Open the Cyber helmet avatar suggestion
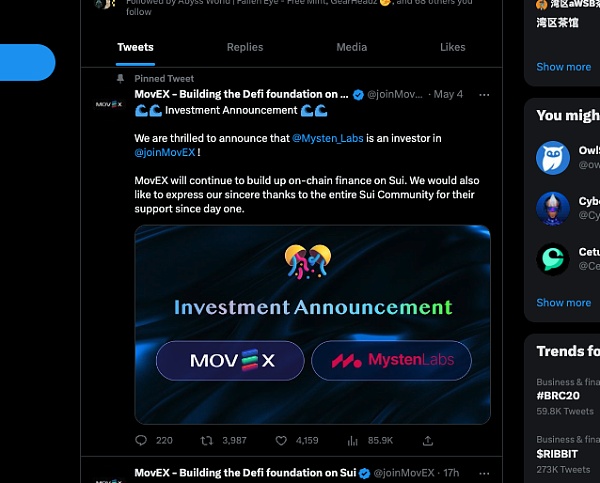600x483 pixels. tap(553, 209)
